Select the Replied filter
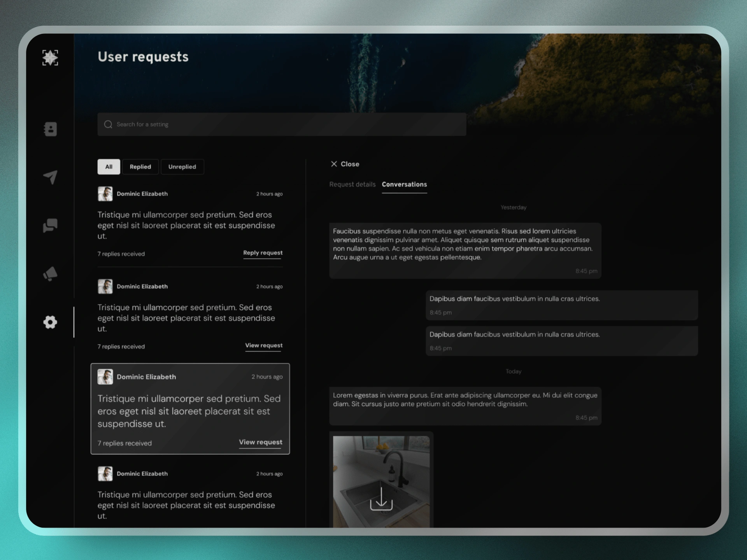The width and height of the screenshot is (747, 560). (140, 167)
